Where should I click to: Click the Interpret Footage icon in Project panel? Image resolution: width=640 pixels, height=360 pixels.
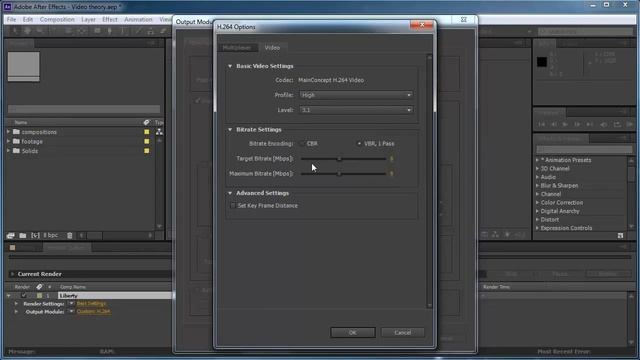click(11, 236)
